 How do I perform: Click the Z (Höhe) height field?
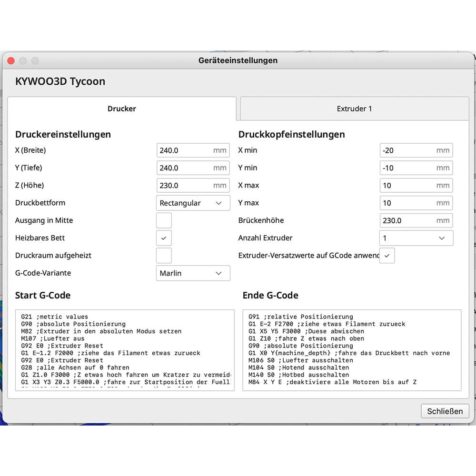(x=193, y=186)
